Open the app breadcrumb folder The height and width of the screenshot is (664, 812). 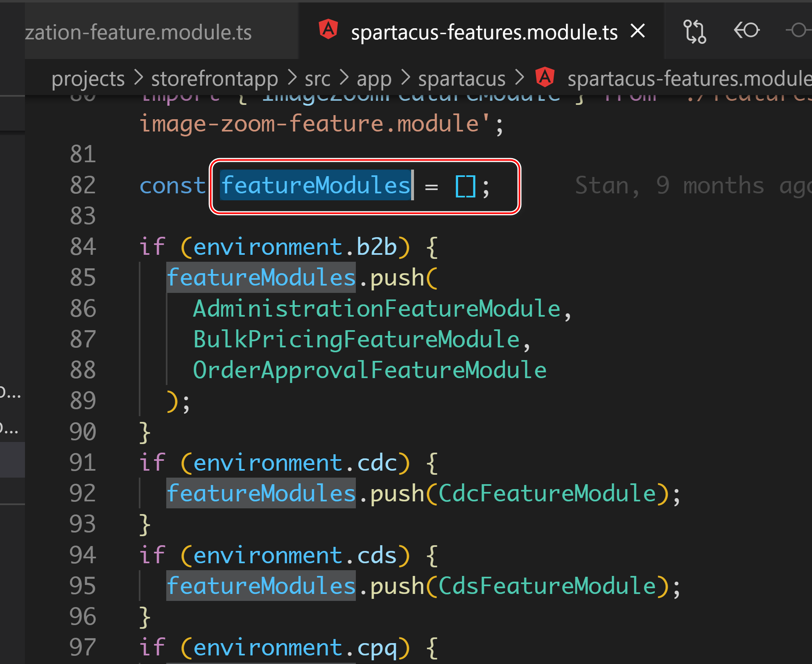click(x=374, y=79)
